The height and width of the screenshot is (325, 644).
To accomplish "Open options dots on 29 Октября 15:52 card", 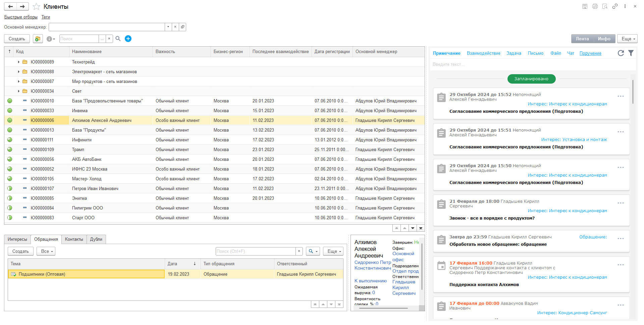I will click(x=621, y=96).
